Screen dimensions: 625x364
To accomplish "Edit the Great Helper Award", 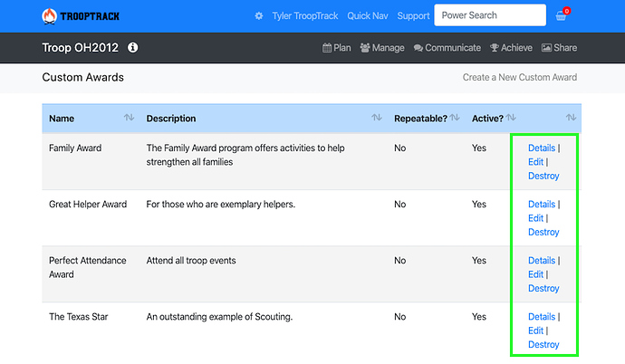I will coord(535,218).
